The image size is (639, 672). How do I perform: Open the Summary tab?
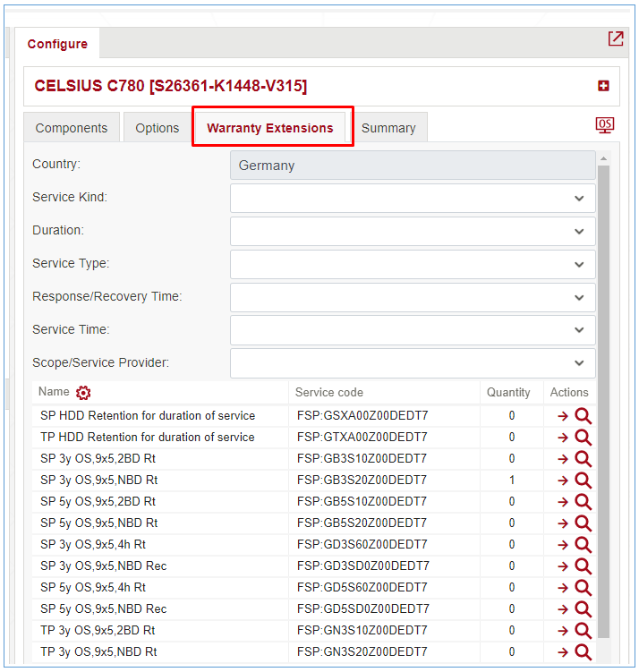tap(388, 128)
